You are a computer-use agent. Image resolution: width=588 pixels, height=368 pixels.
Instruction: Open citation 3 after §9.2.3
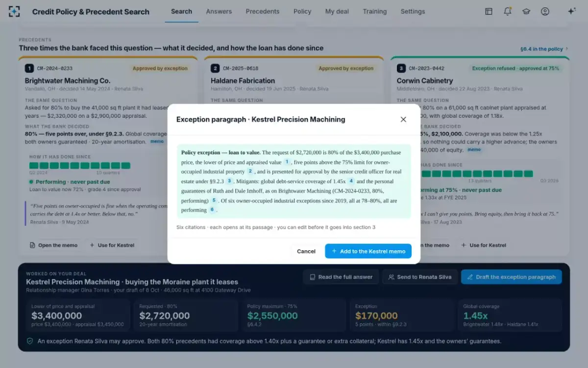229,181
